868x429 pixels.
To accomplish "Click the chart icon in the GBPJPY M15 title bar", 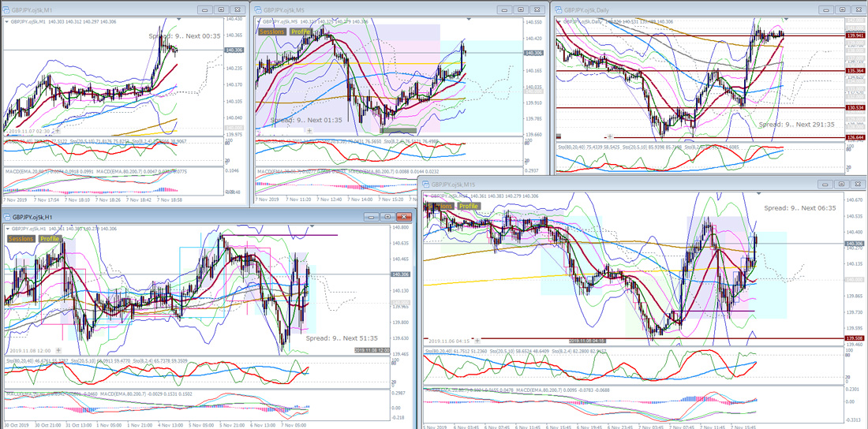I will pyautogui.click(x=426, y=185).
